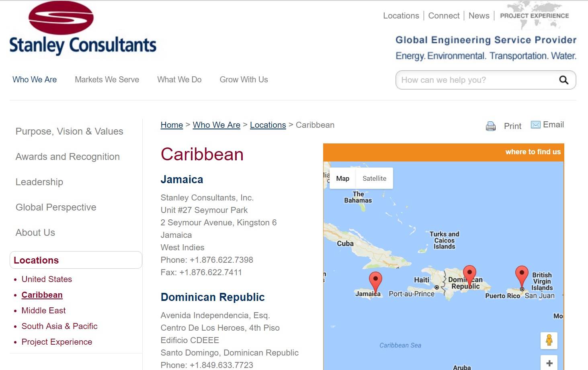The image size is (588, 370).
Task: Select the Puerto Rico map marker
Action: click(522, 275)
